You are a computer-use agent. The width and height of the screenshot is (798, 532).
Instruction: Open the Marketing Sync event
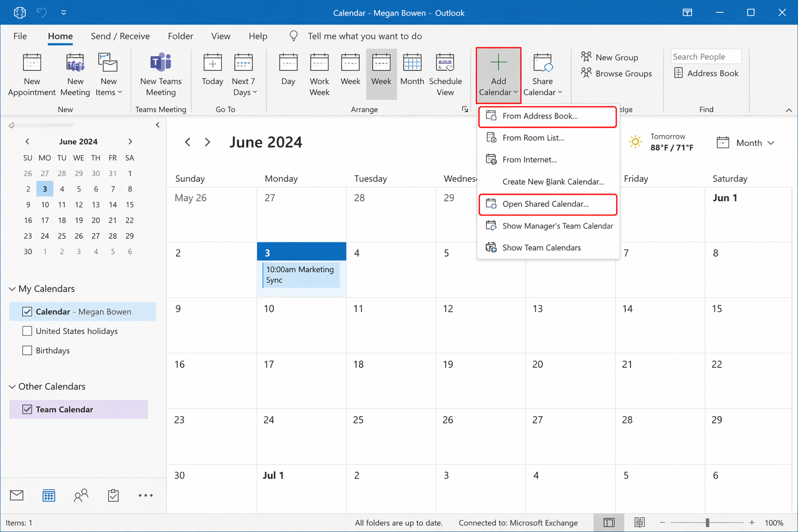[x=301, y=275]
